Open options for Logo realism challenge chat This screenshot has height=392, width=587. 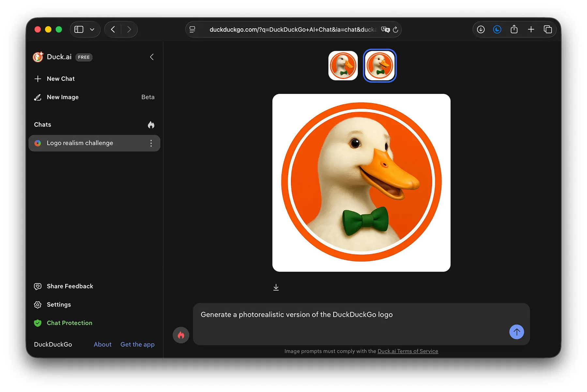(x=151, y=143)
